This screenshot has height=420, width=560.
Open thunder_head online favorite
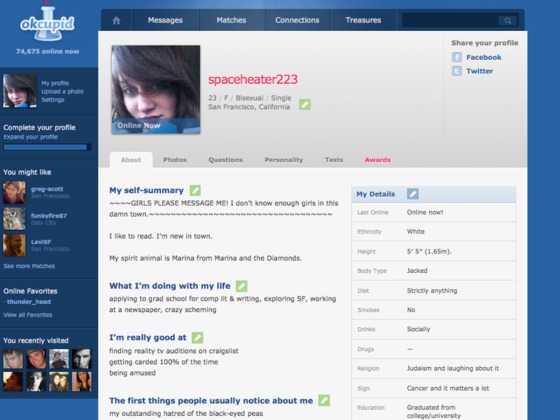(29, 302)
